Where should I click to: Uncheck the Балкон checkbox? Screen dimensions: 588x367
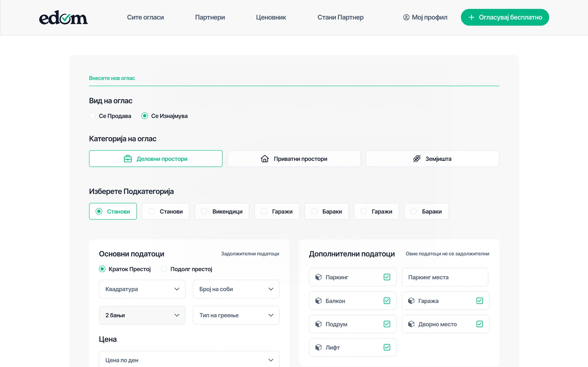[387, 301]
